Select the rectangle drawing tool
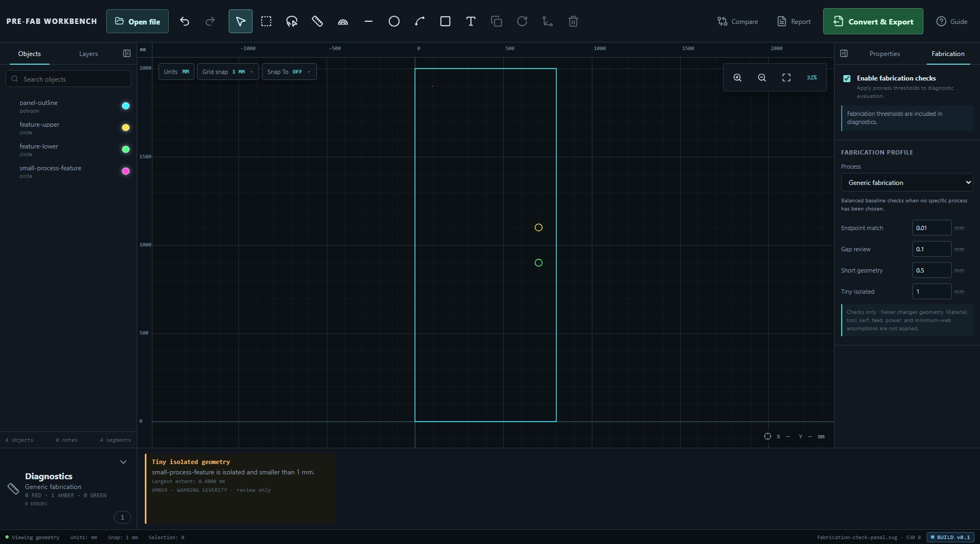Image resolution: width=980 pixels, height=544 pixels. [x=445, y=21]
